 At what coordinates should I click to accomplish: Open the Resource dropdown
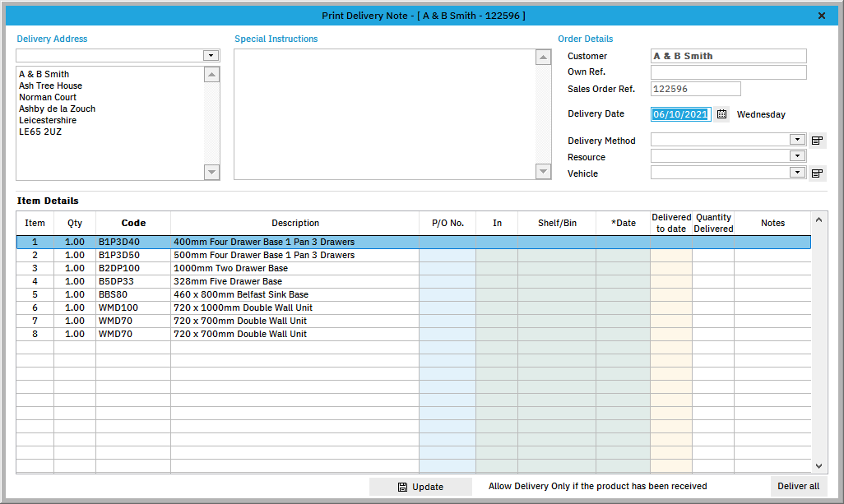point(796,156)
